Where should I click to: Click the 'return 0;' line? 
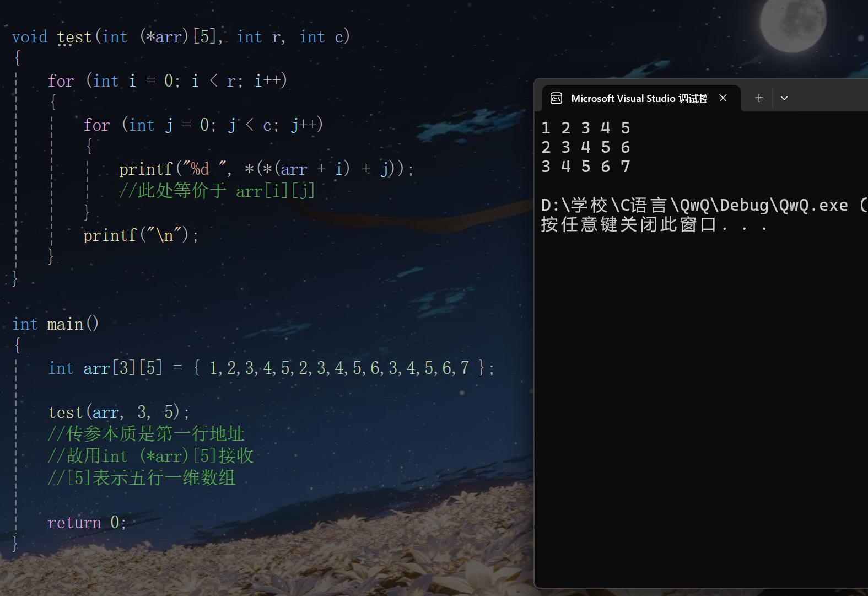click(87, 522)
